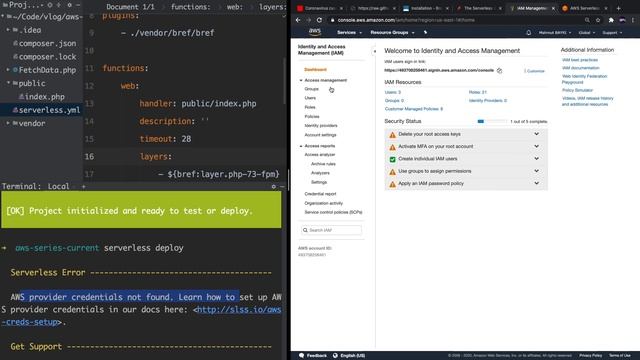Expand Apply an IAM password policy

[536, 183]
